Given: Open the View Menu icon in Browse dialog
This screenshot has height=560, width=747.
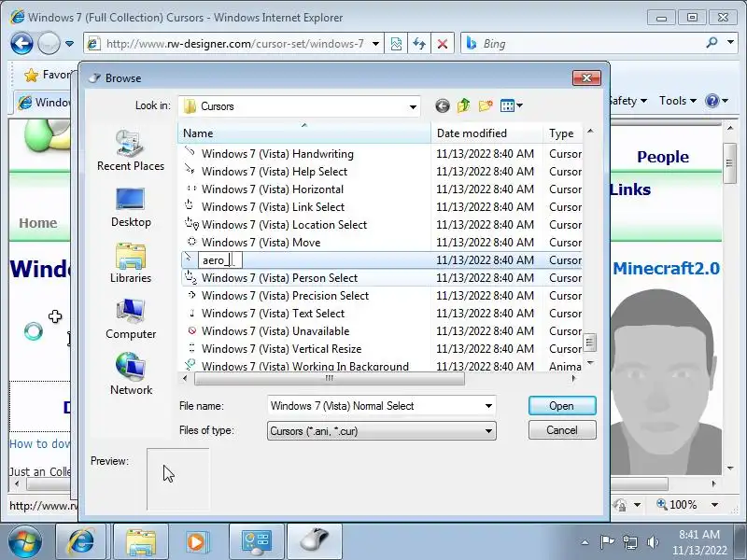Looking at the screenshot, I should [511, 105].
